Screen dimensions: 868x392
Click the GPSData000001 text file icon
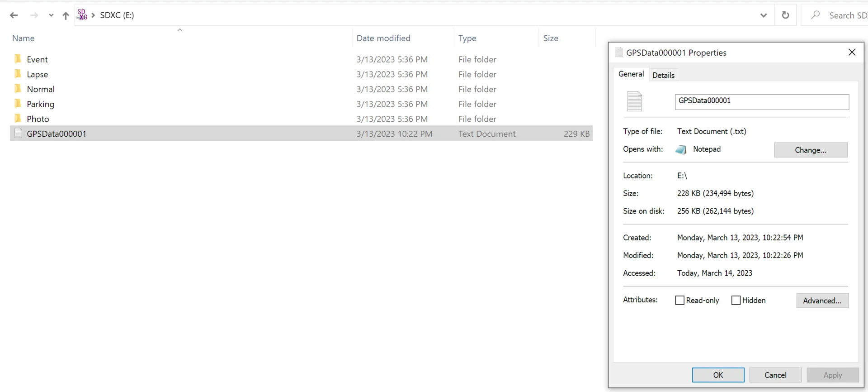(18, 133)
